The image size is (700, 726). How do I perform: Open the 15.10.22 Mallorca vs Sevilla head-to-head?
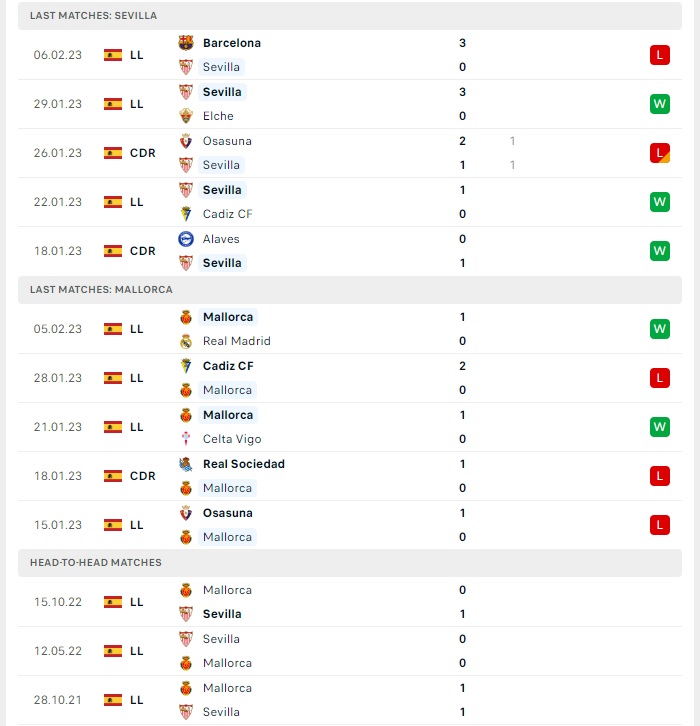350,602
